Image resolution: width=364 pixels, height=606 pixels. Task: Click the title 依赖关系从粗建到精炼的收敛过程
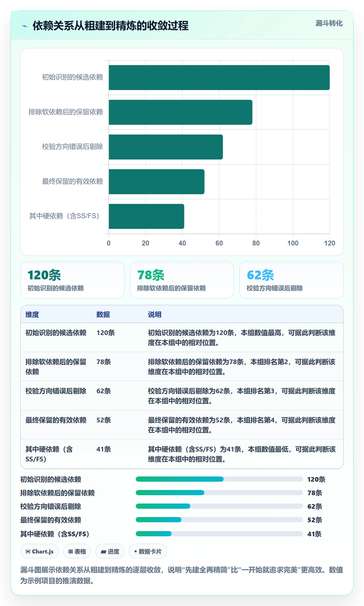pos(110,26)
